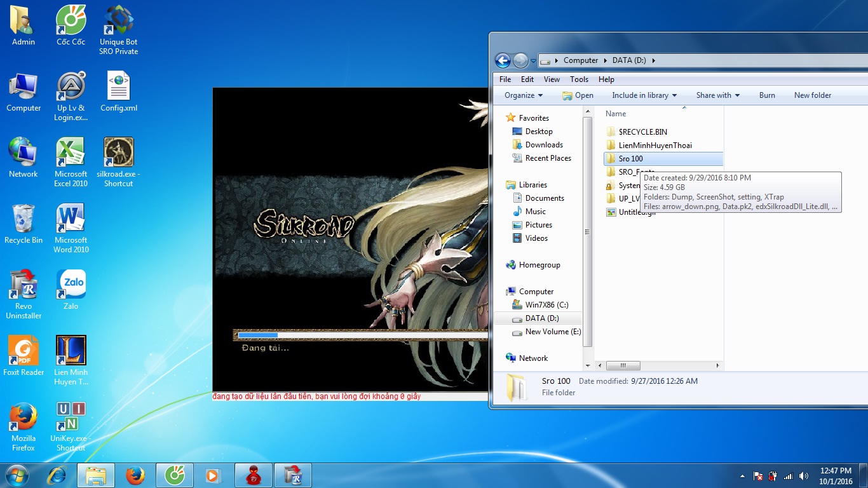Click Burn in Explorer toolbar
Viewport: 868px width, 488px height.
767,95
